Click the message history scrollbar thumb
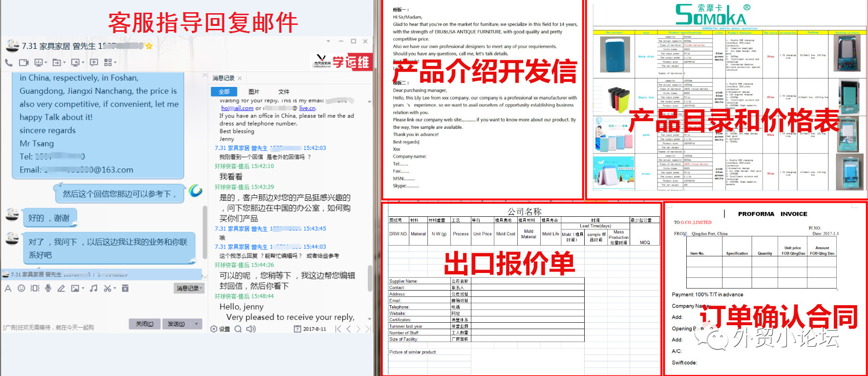Viewport: 868px width, 376px height. [370, 278]
